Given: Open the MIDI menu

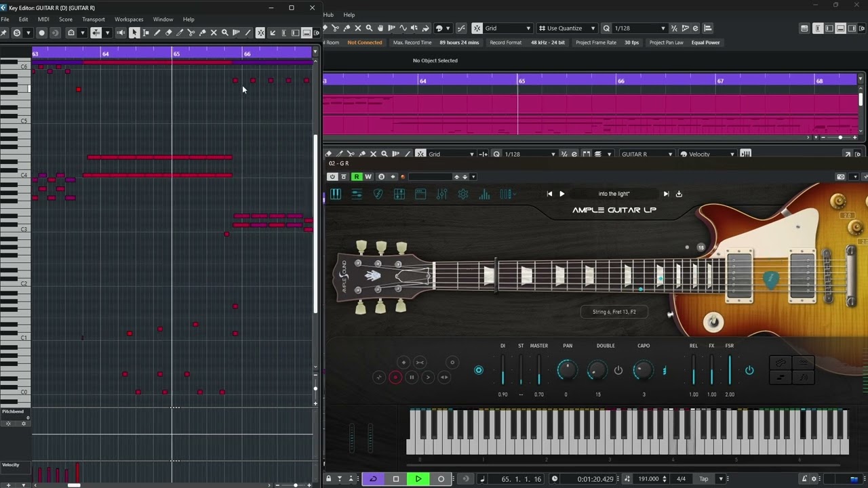Looking at the screenshot, I should 43,19.
